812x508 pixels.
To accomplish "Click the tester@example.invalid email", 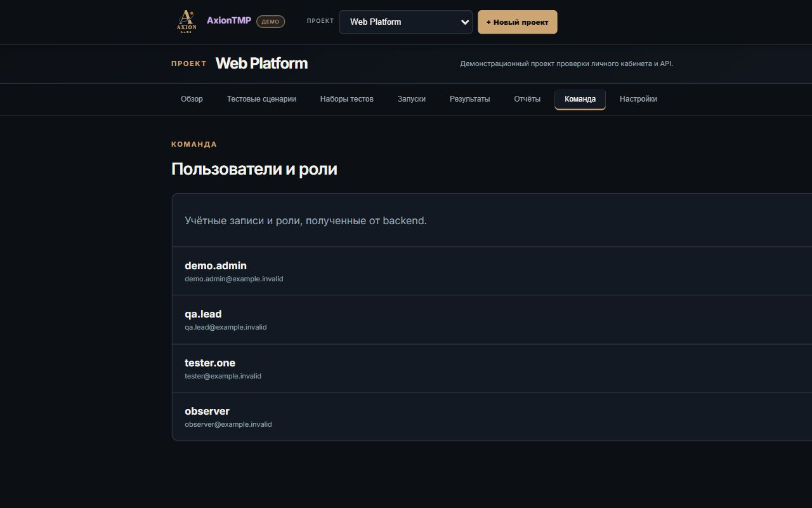I will 223,376.
